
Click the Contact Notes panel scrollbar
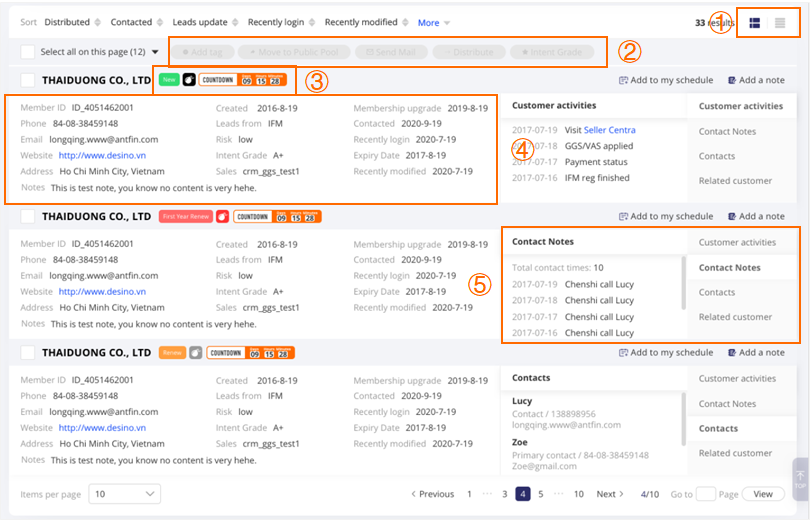(684, 283)
